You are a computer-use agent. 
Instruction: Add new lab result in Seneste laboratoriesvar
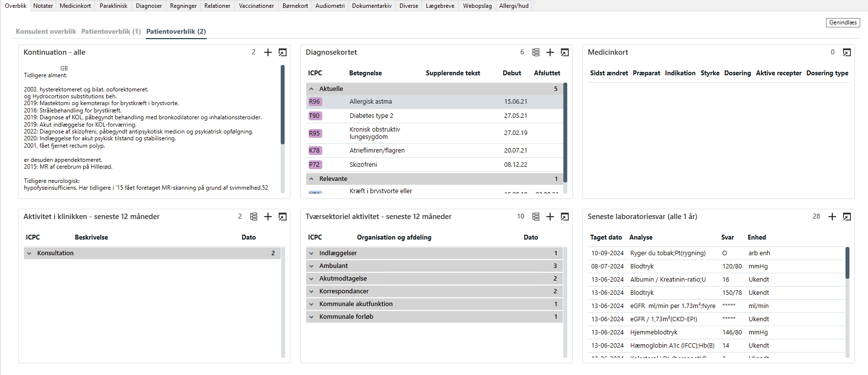tap(832, 217)
